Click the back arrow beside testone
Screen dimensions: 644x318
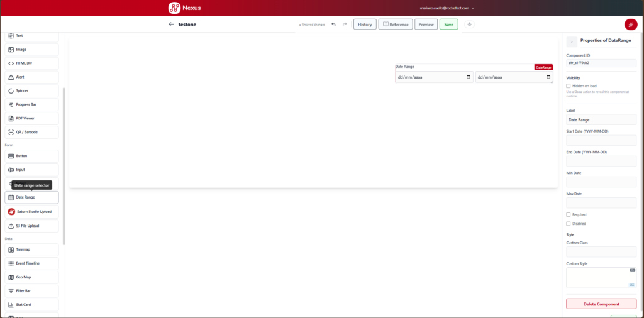pyautogui.click(x=171, y=25)
